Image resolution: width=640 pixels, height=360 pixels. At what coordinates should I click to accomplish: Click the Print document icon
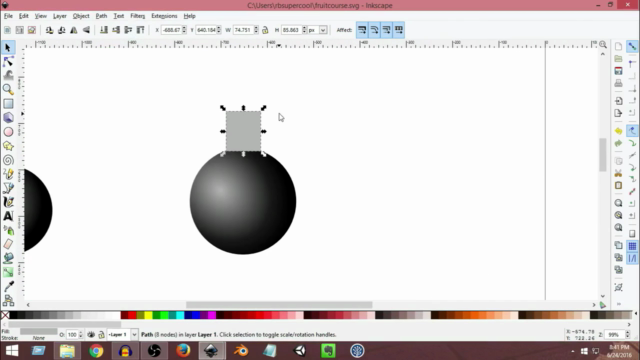pyautogui.click(x=618, y=84)
